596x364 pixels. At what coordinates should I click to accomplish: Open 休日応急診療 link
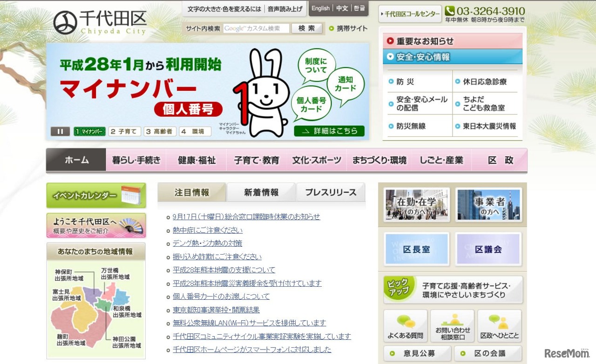coord(485,81)
